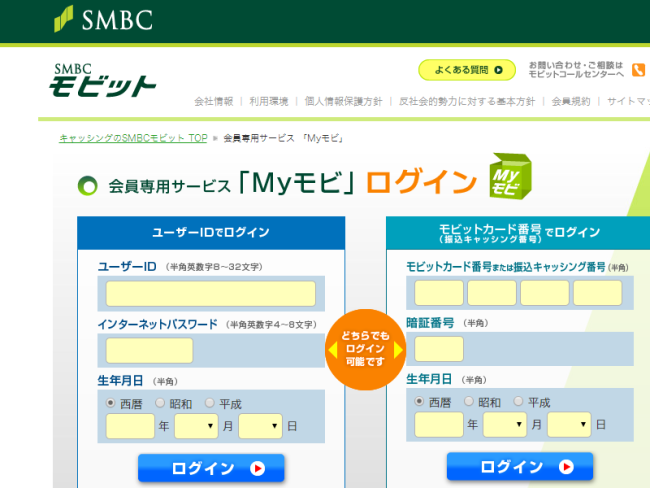
Task: Click ログイン button under card number login
Action: [520, 466]
